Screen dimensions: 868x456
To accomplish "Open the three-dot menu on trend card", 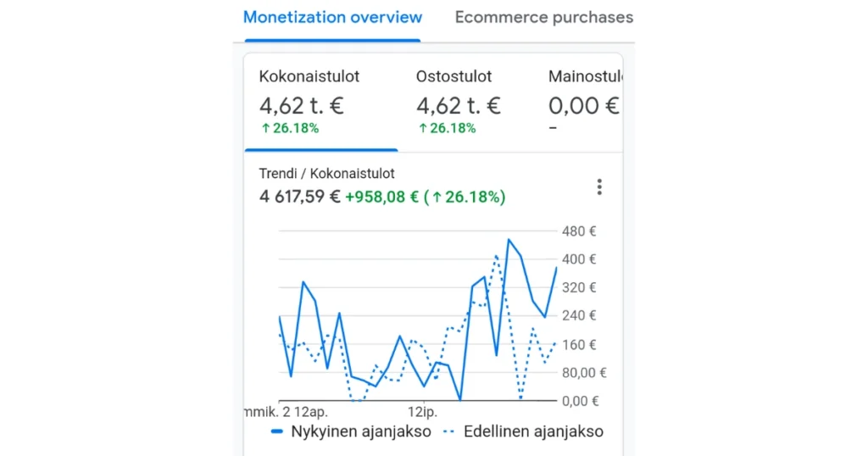I will click(x=599, y=187).
